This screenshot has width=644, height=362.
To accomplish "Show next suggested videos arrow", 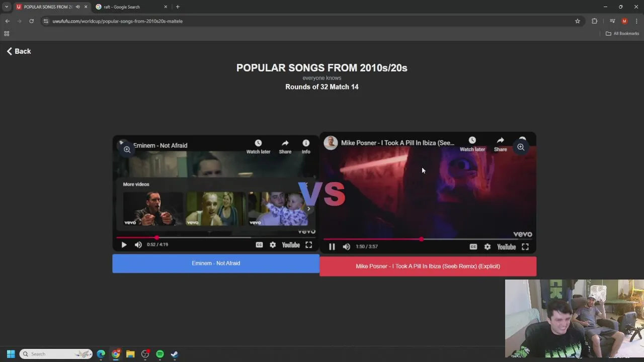I will tap(309, 209).
